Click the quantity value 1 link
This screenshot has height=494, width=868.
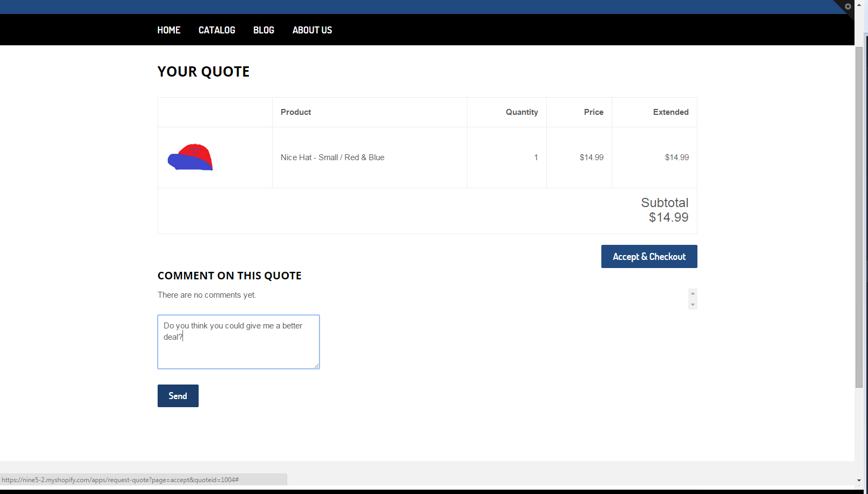click(x=536, y=157)
